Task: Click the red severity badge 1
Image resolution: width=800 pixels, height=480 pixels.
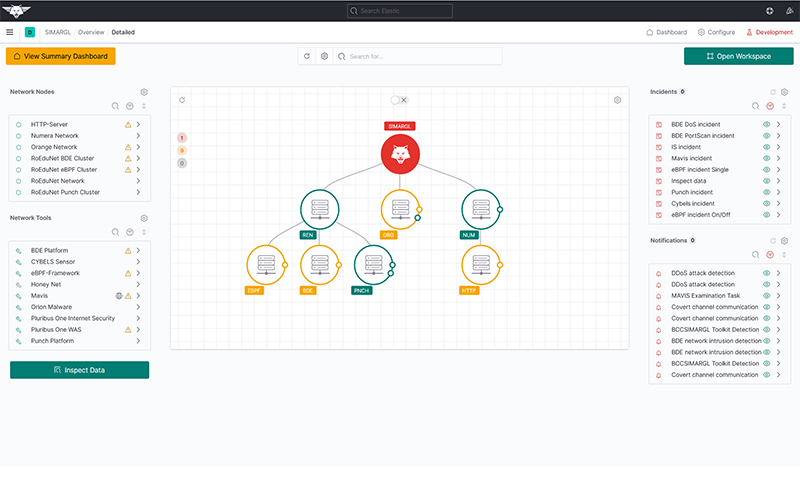Action: pyautogui.click(x=182, y=138)
